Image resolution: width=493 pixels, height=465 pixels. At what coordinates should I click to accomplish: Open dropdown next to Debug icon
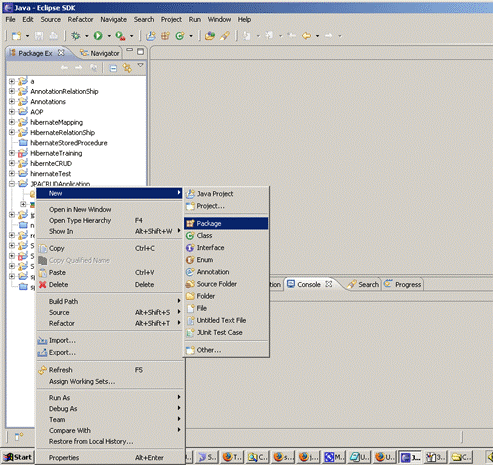[86, 36]
